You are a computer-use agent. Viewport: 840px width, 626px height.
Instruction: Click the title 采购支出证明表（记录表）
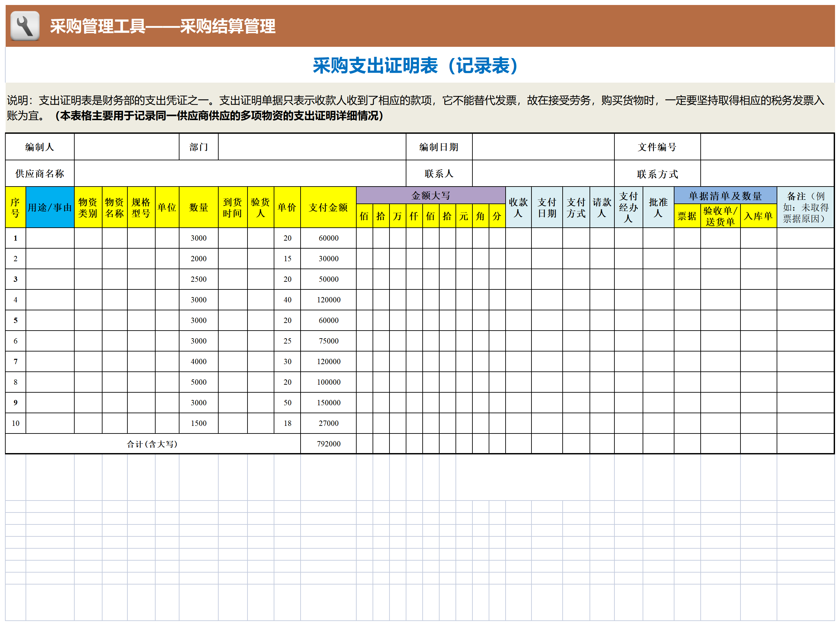(415, 66)
